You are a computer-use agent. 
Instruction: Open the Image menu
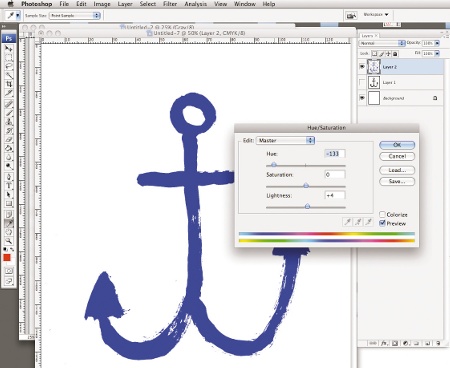102,4
